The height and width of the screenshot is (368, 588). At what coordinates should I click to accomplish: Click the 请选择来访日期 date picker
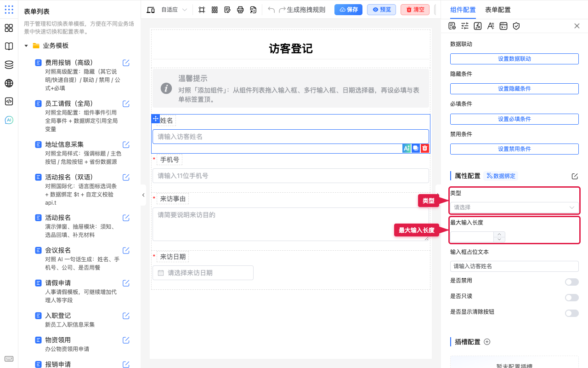click(203, 273)
